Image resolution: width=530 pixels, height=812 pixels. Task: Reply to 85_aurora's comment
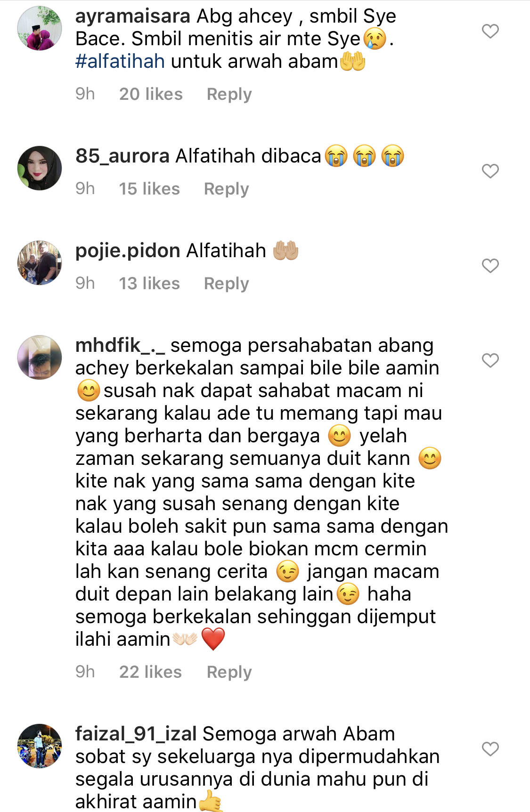click(226, 189)
